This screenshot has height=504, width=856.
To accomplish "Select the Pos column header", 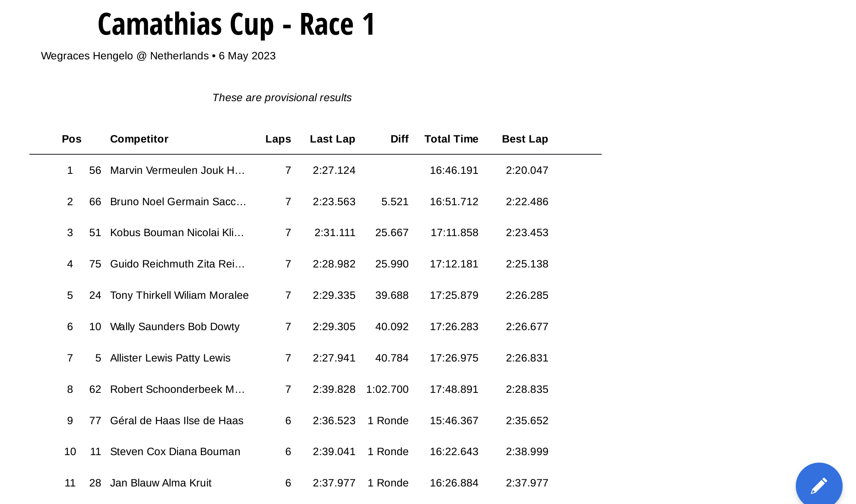I will (71, 139).
